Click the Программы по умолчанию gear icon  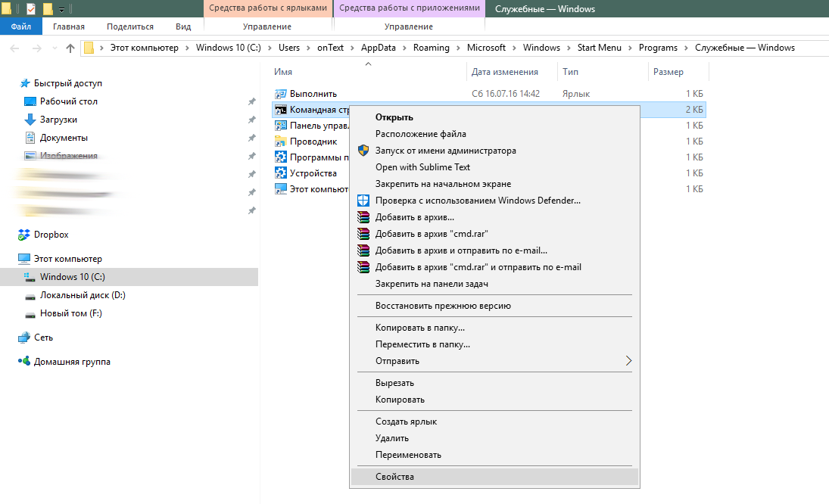pos(281,157)
